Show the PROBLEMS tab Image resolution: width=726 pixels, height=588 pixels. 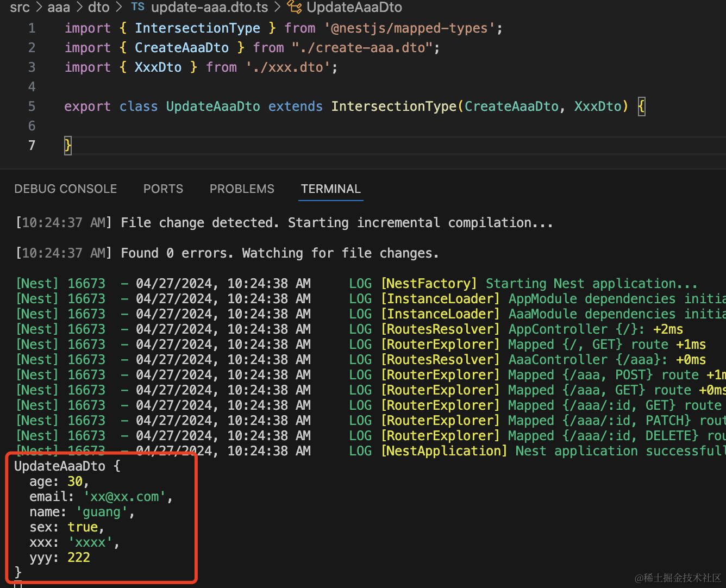(242, 189)
